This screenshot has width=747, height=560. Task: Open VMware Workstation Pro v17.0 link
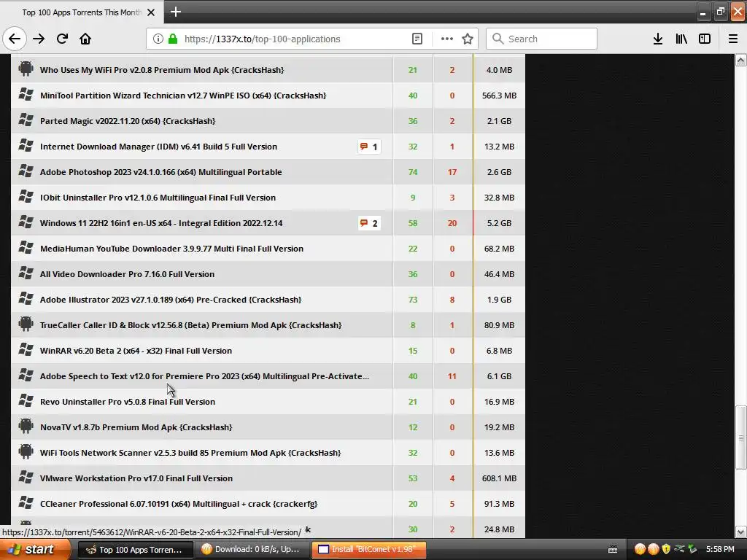[x=136, y=478]
